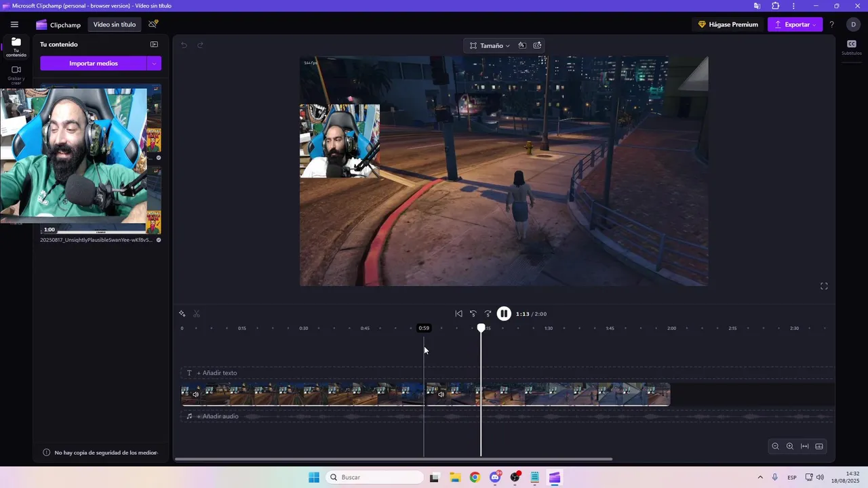Screen dimensions: 868x488
Task: Mute the first video clip's audio
Action: point(195,394)
